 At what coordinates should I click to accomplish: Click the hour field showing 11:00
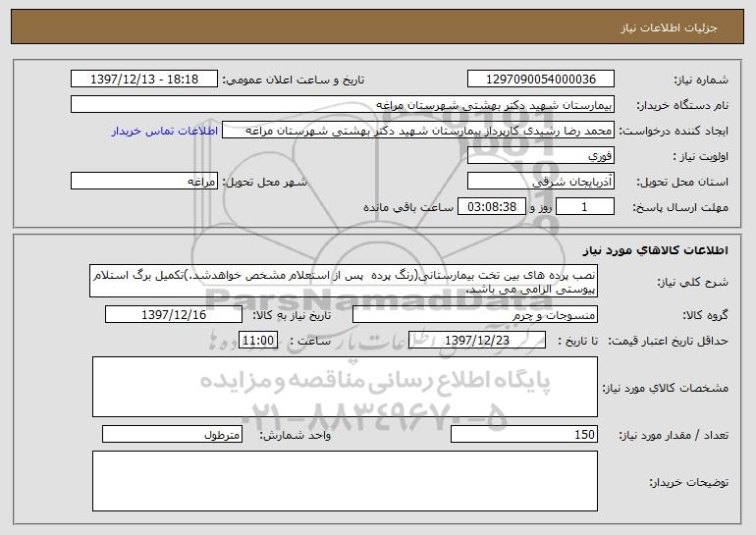pos(258,340)
